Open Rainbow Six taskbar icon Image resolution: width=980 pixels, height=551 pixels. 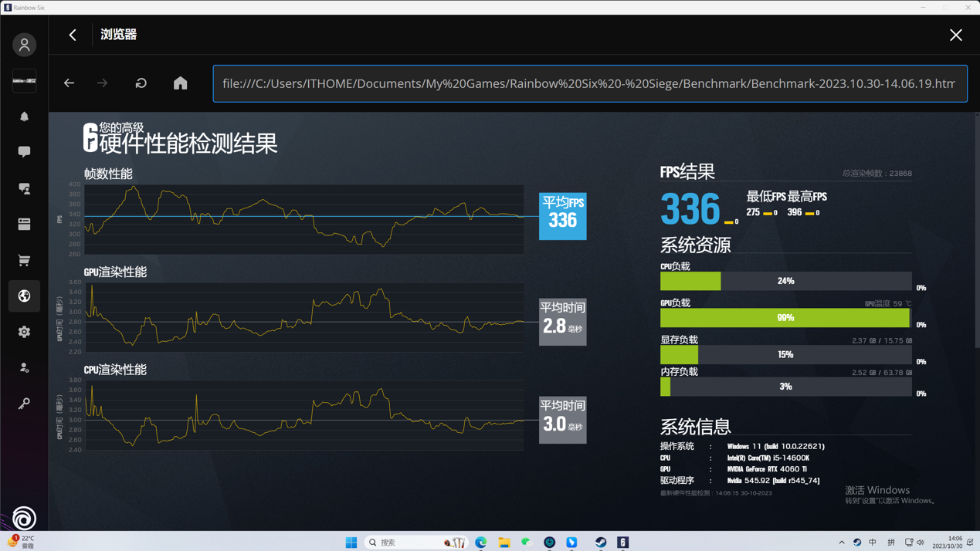point(623,542)
